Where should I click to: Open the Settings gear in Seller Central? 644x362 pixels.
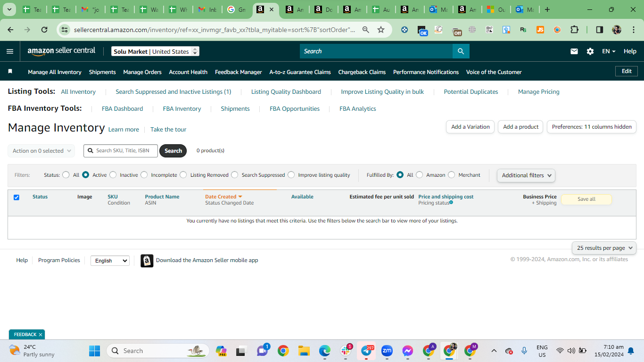click(x=590, y=51)
